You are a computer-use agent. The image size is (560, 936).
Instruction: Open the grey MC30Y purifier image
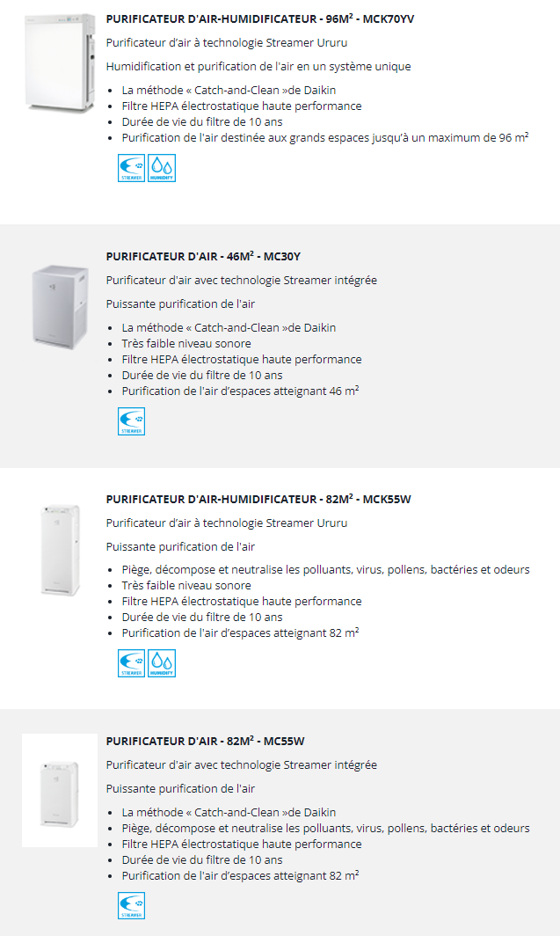(60, 305)
